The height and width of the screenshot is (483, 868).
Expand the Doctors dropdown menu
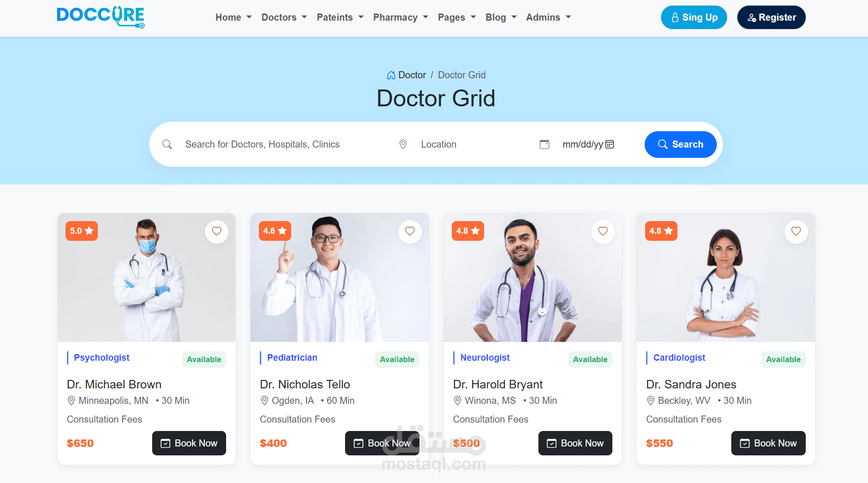point(284,17)
